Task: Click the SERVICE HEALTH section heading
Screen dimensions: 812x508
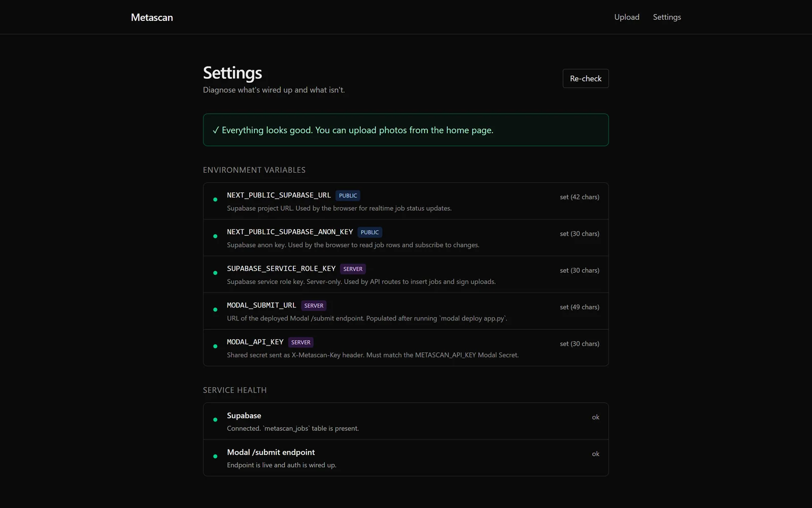Action: pyautogui.click(x=235, y=390)
